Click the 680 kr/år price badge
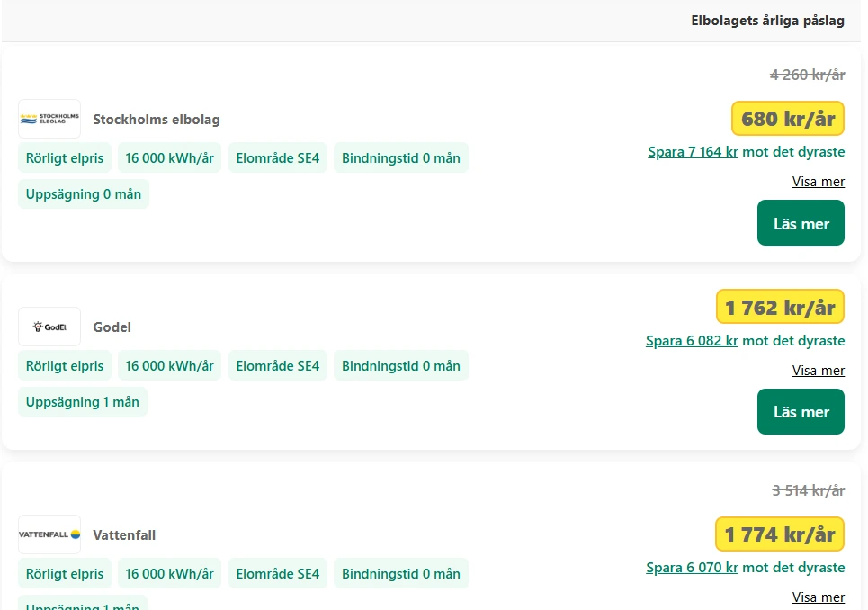 (788, 118)
